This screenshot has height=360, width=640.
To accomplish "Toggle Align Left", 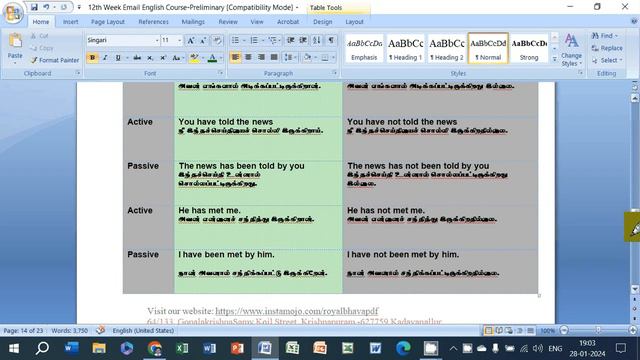I will click(x=235, y=58).
